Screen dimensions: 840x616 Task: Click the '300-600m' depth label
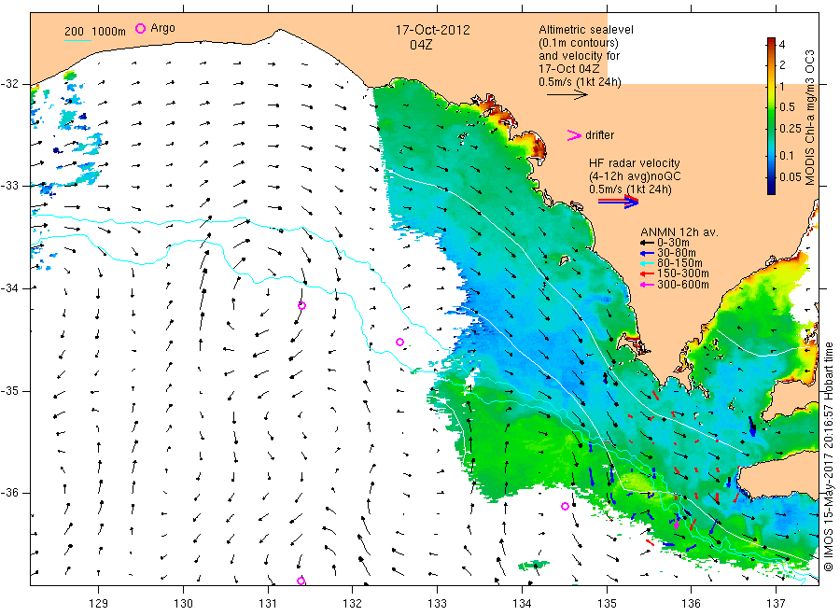click(x=683, y=285)
